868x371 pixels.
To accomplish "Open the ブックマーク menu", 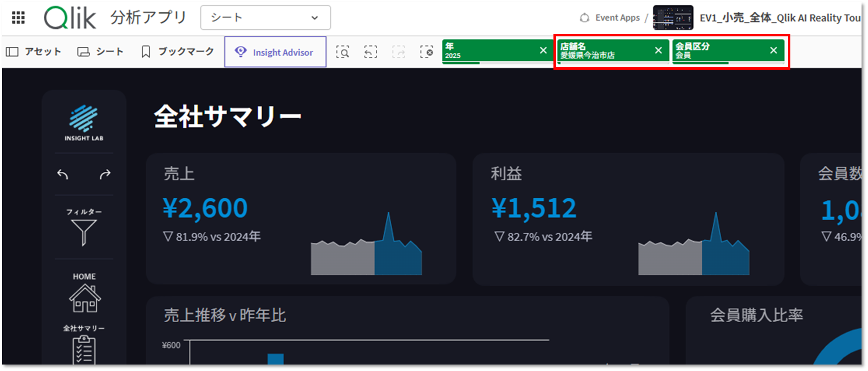I will click(178, 52).
